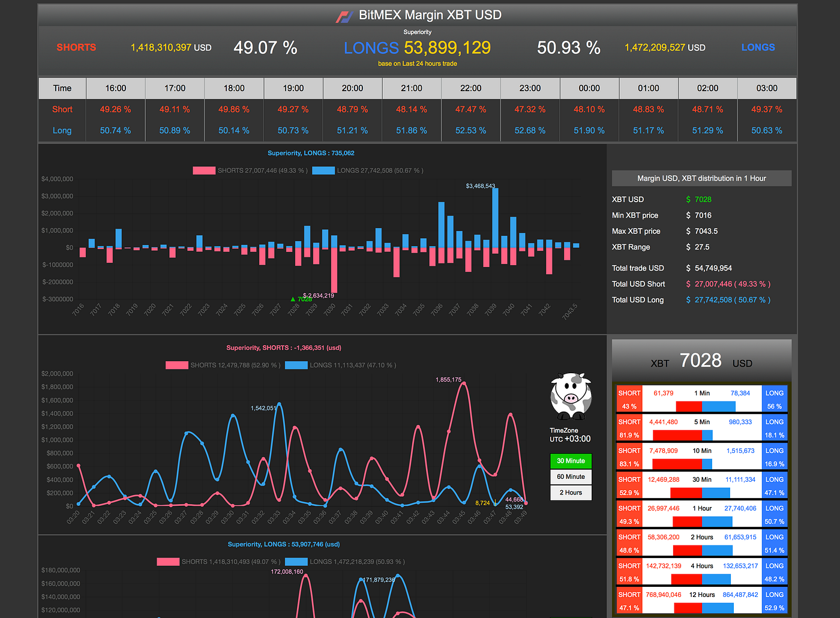Click the tallest blue bar labeled $3,468,543
Viewport: 840px width, 618px height.
495,218
